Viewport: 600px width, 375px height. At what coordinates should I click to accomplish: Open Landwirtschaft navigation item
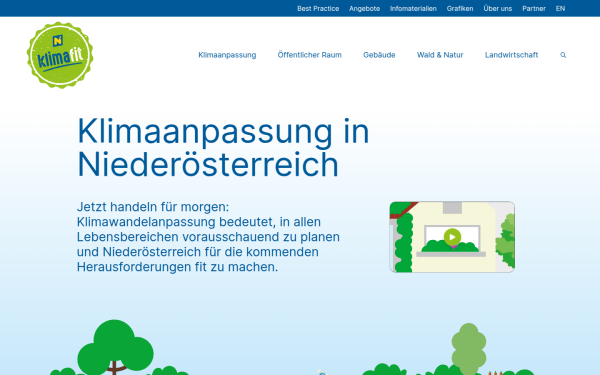tap(512, 55)
